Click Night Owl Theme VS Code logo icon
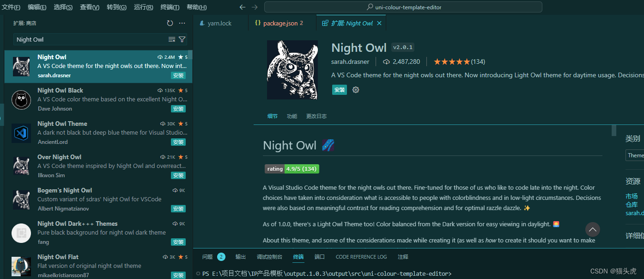Viewport: 644px width, 279px height. coord(21,133)
